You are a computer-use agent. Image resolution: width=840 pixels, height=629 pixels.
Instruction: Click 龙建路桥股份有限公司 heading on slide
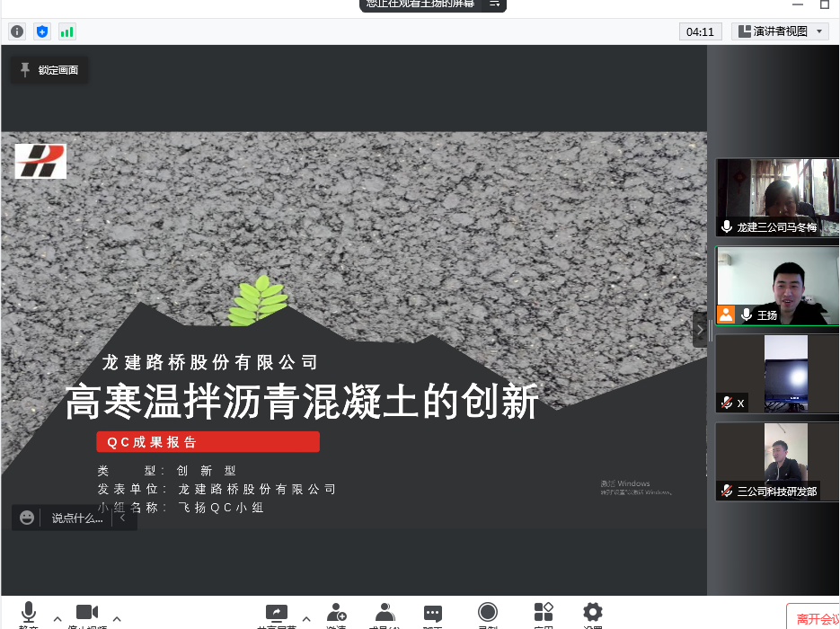pyautogui.click(x=209, y=363)
